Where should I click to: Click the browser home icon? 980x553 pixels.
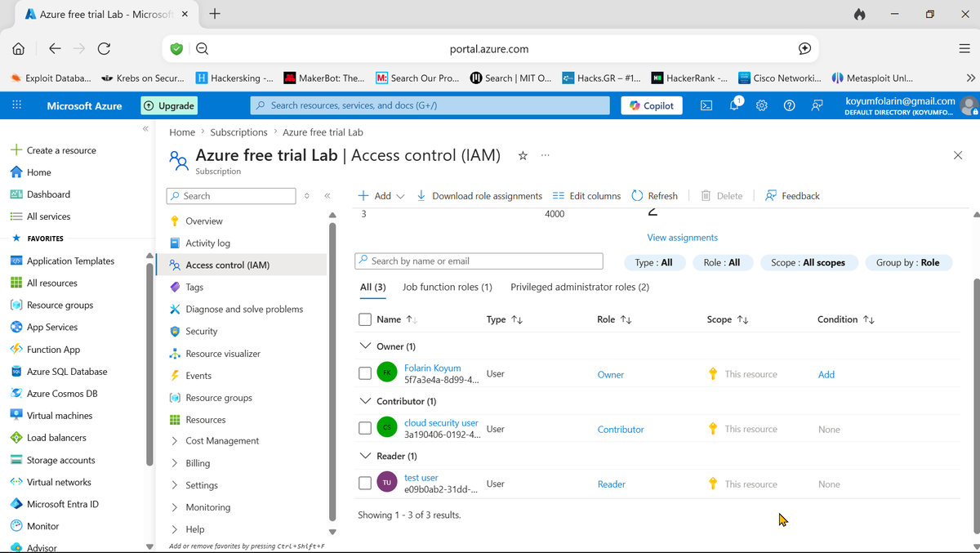click(18, 49)
